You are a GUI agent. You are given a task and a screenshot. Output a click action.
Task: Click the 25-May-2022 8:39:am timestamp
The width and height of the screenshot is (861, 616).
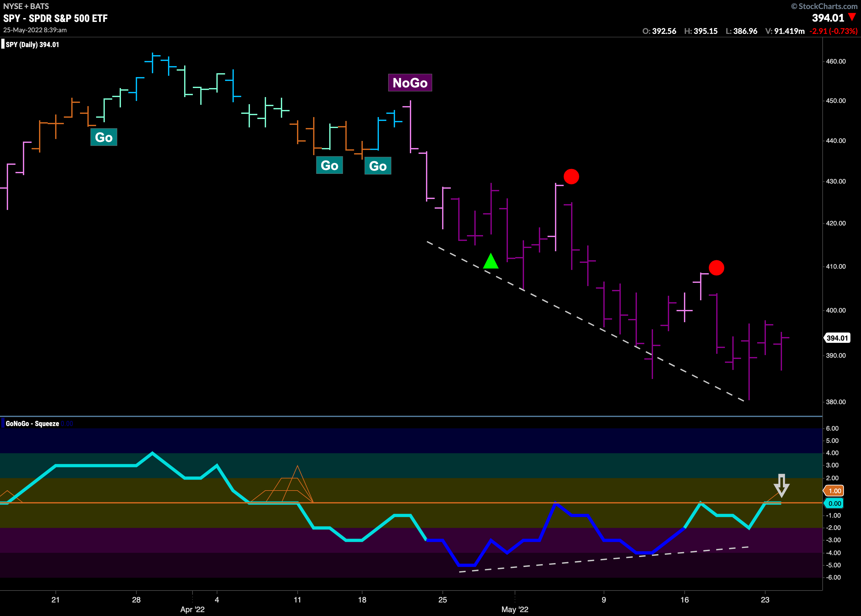(35, 30)
